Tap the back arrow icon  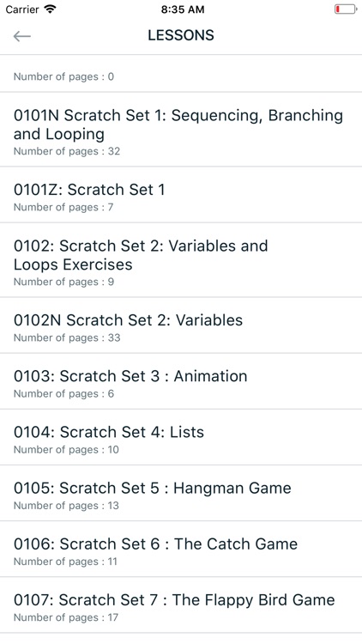pos(21,36)
